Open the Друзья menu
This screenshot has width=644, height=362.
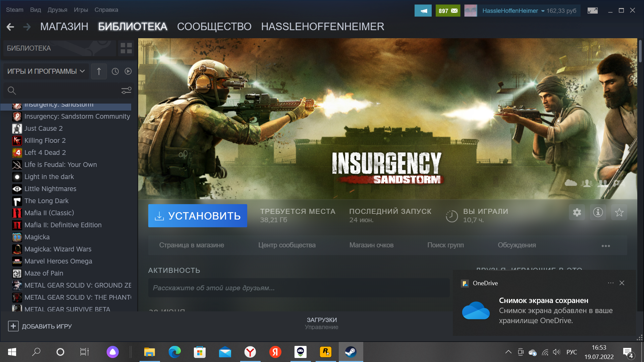pyautogui.click(x=57, y=10)
